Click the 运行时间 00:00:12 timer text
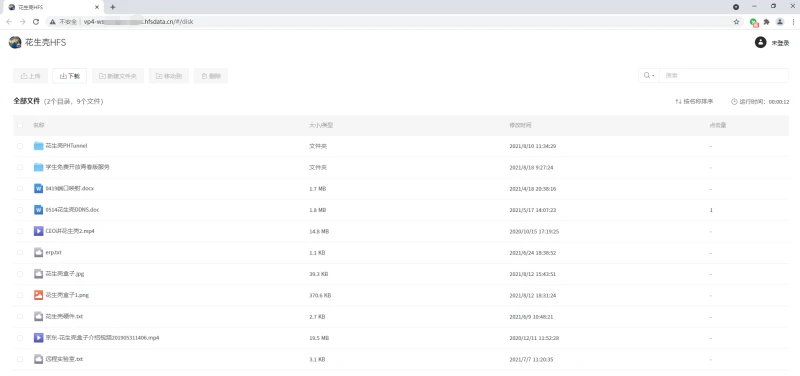The height and width of the screenshot is (376, 800). [x=764, y=102]
